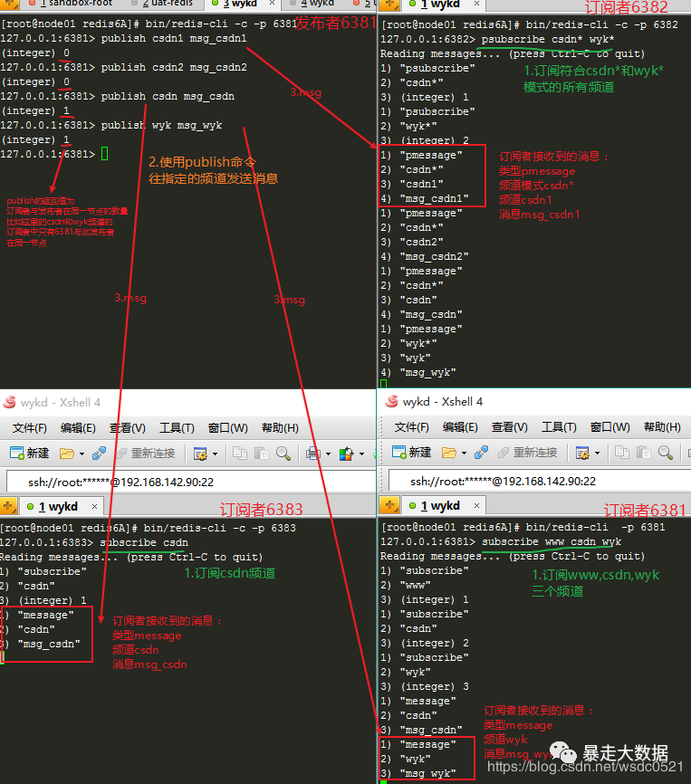691x784 pixels.
Task: Expand the open folder dropdown arrow in the 订阅者6381 window
Action: 462,454
